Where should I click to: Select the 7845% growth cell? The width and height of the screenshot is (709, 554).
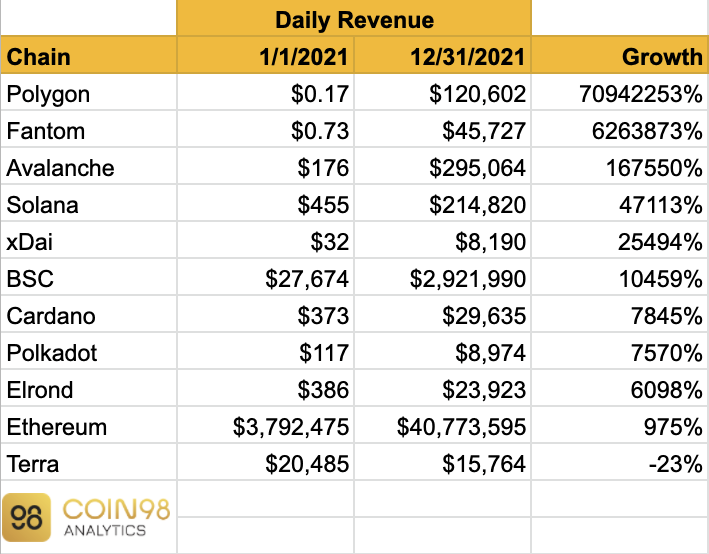(619, 314)
